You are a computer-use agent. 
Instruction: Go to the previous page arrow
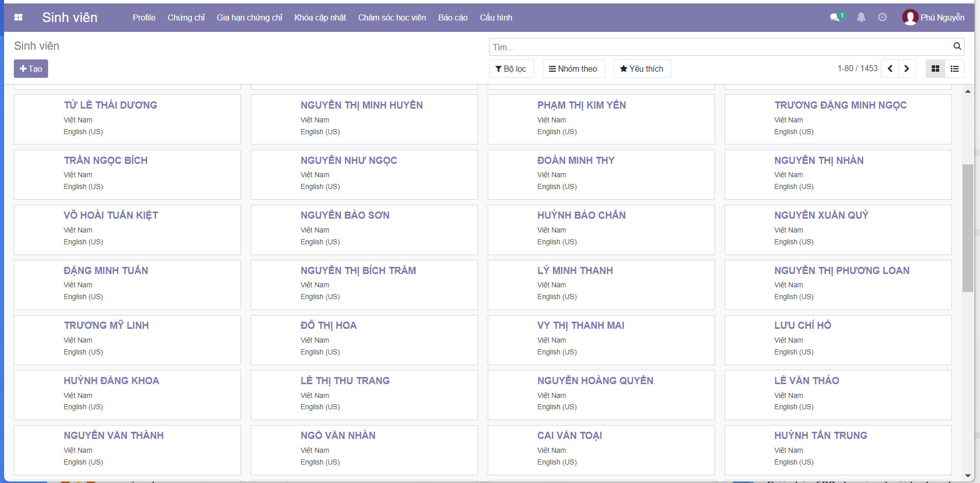pos(890,69)
